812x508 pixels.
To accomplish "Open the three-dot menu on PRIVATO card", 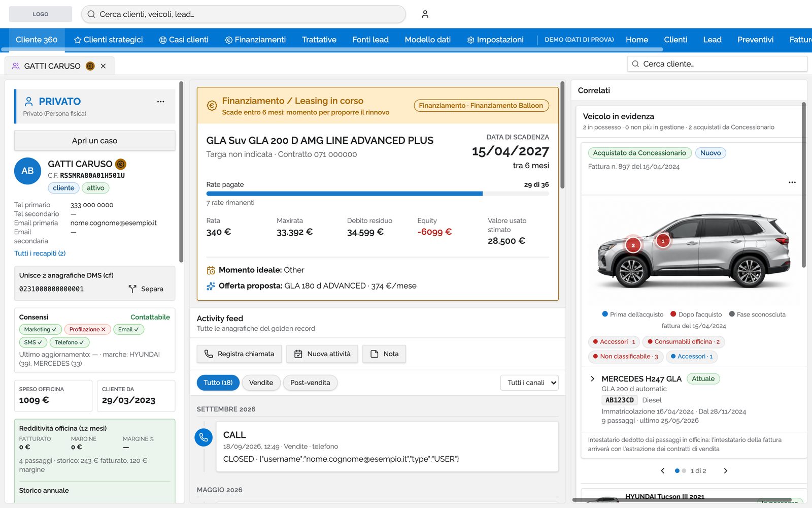I will pos(160,102).
